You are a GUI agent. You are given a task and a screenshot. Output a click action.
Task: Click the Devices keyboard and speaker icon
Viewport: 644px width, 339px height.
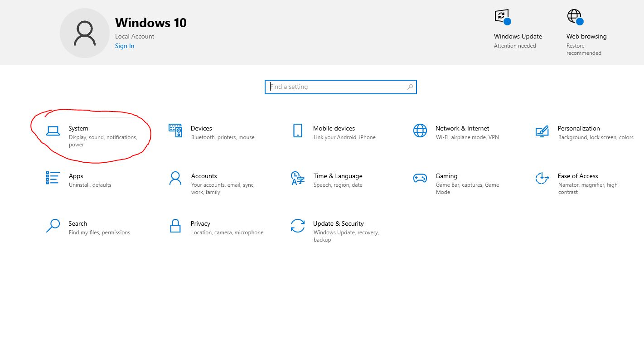coord(175,131)
